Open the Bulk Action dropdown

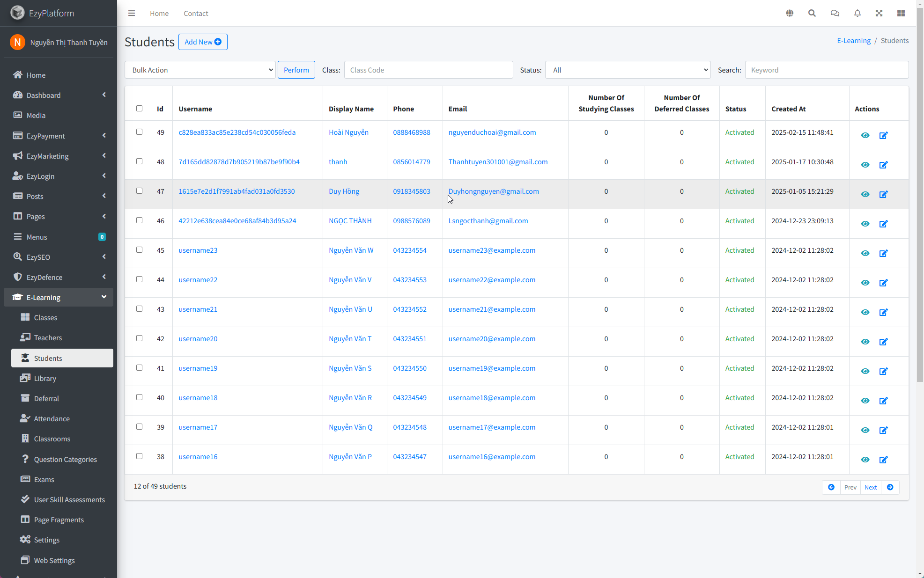tap(200, 70)
